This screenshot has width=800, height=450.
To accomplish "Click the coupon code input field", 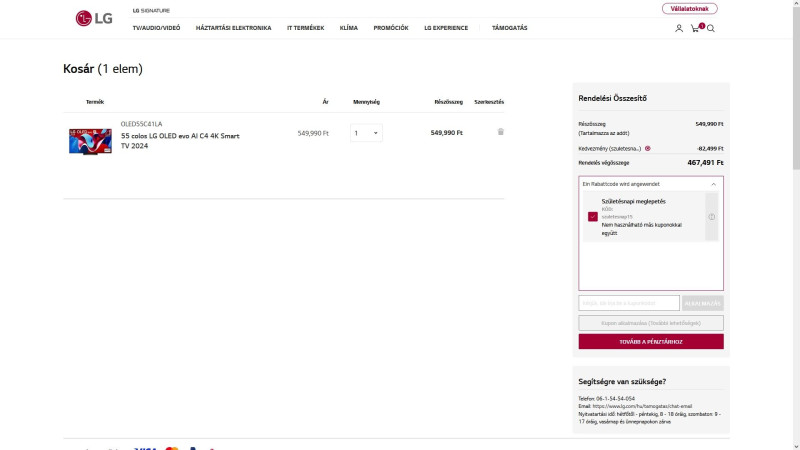I will (x=629, y=303).
